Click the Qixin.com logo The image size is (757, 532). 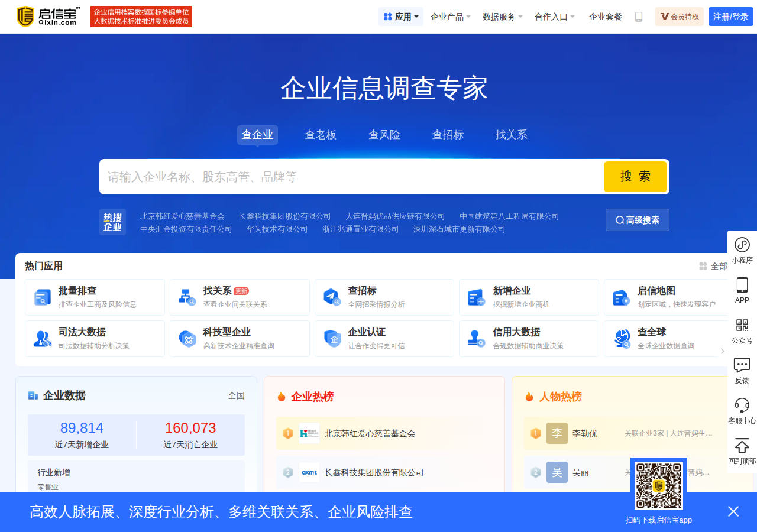(48, 17)
